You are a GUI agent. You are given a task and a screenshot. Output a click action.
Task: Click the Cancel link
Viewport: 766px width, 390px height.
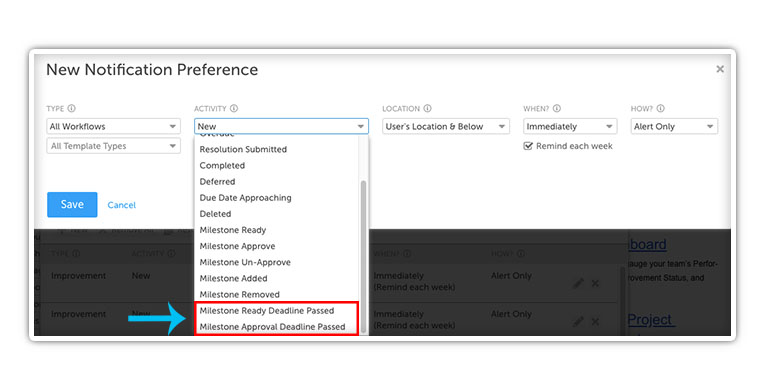click(x=122, y=205)
